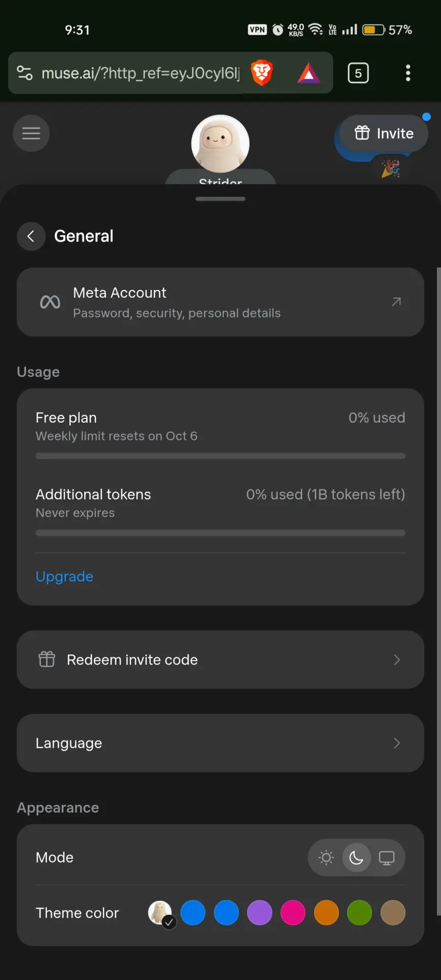Select the purple theme color
Image resolution: width=441 pixels, height=980 pixels.
pyautogui.click(x=260, y=913)
